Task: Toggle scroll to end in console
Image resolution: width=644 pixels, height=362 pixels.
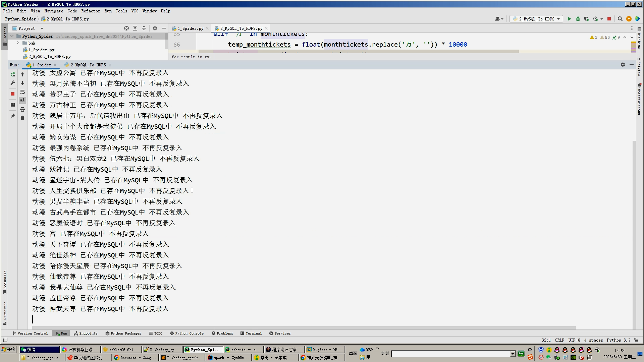Action: [x=22, y=100]
